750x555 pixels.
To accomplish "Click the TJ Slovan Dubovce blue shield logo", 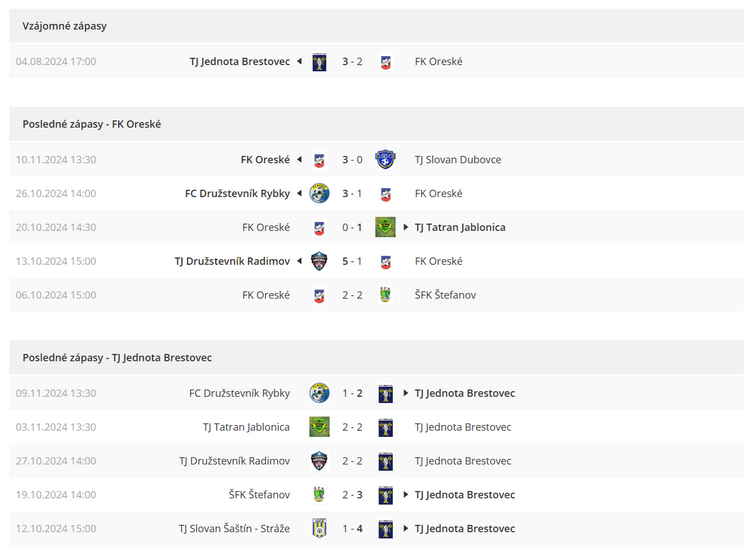I will 385,159.
